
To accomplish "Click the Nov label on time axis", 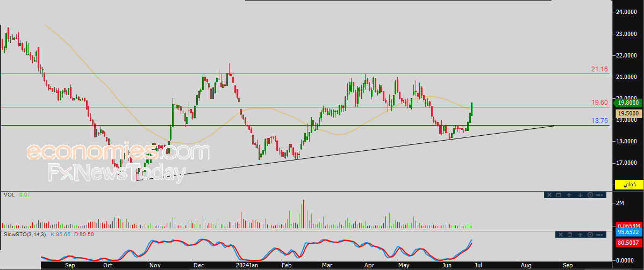I will 155,266.
